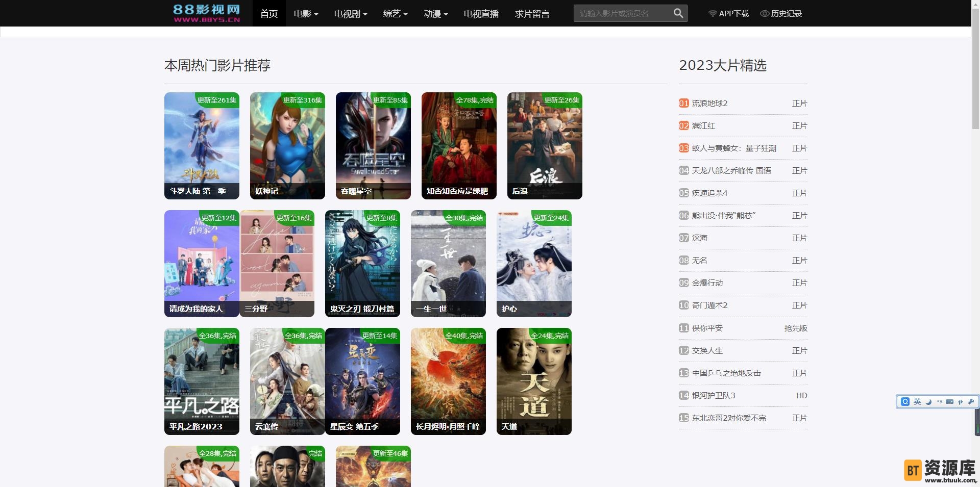This screenshot has height=487, width=980.
Task: Open 长月烬明·月照千峰 poster
Action: [x=448, y=381]
